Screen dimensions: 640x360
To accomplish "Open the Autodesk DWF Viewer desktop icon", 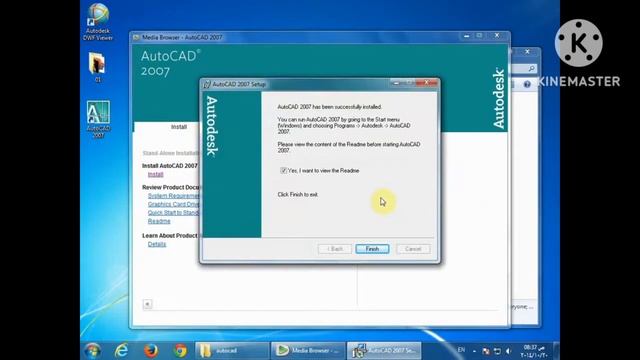I will (98, 21).
